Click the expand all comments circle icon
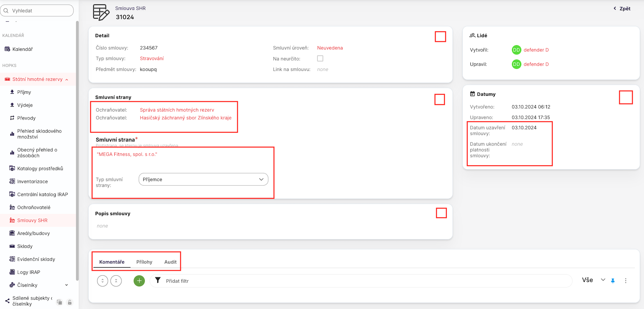Viewport: 644px width, 309px height. pyautogui.click(x=103, y=281)
